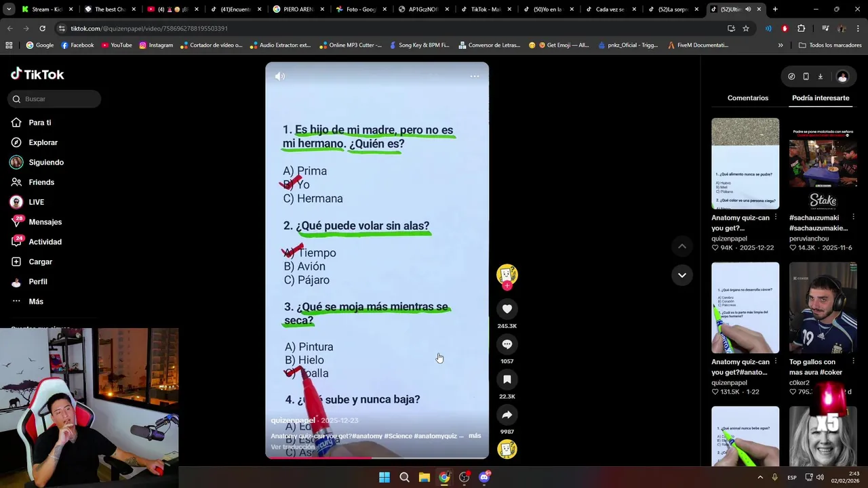
Task: Go back in browser history
Action: tap(10, 28)
